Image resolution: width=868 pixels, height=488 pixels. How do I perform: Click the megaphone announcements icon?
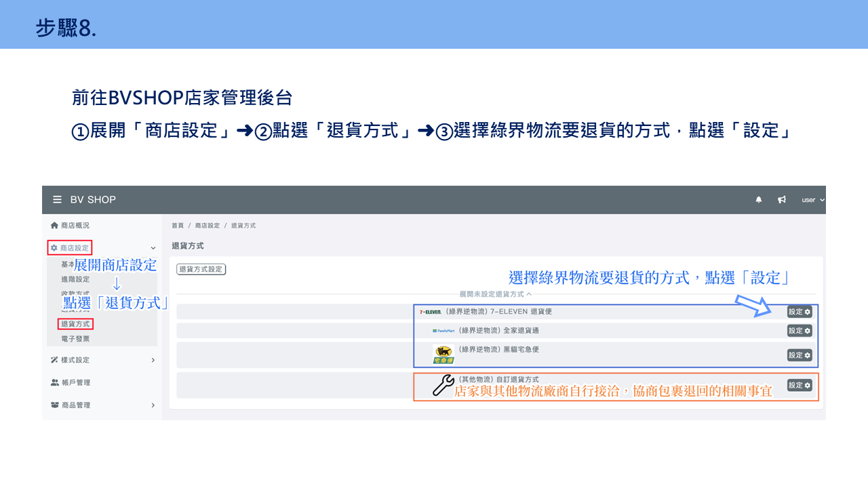tap(782, 200)
